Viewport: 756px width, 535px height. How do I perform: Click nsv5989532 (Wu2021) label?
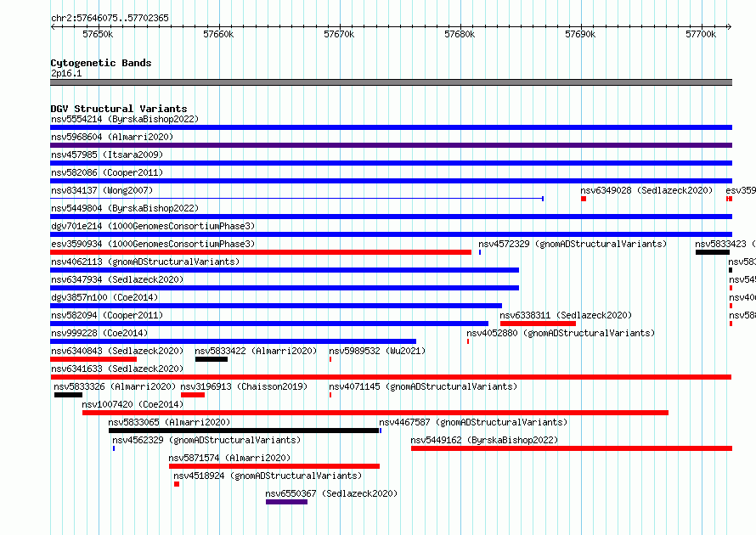point(377,351)
